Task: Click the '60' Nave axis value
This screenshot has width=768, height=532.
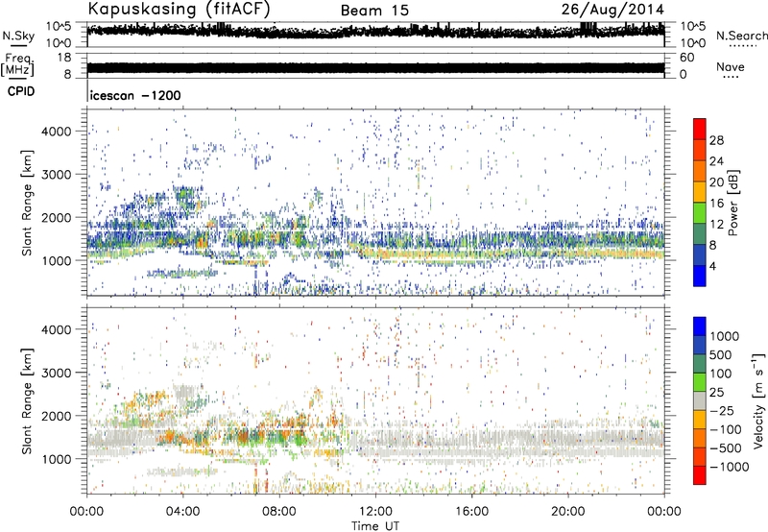Action: pos(686,58)
